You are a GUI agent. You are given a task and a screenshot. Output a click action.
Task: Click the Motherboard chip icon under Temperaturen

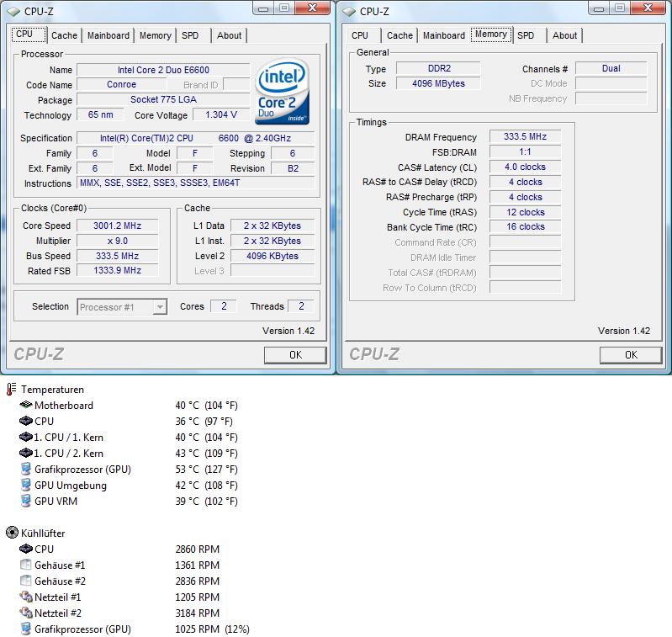(26, 405)
